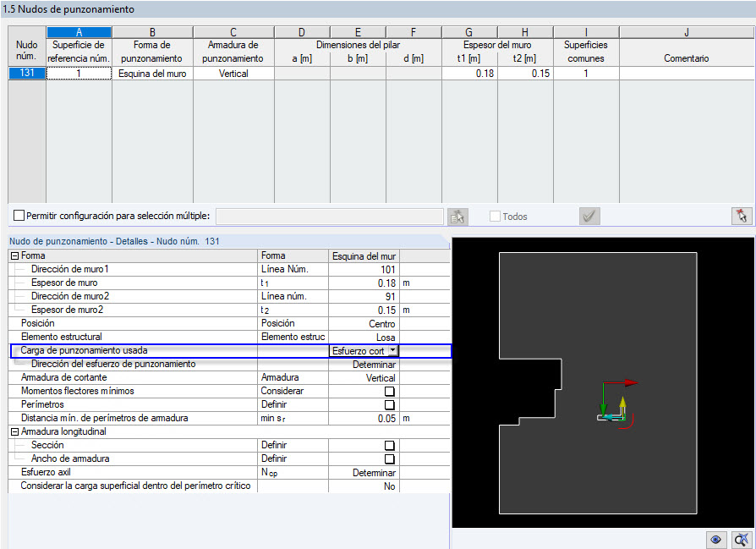Click the multiple-selection list picker icon
The image size is (756, 549).
click(457, 217)
